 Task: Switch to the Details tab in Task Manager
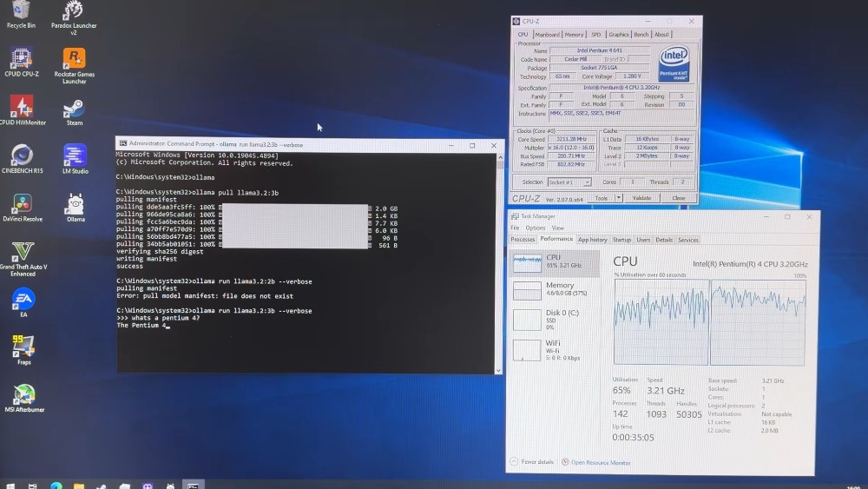pyautogui.click(x=664, y=240)
